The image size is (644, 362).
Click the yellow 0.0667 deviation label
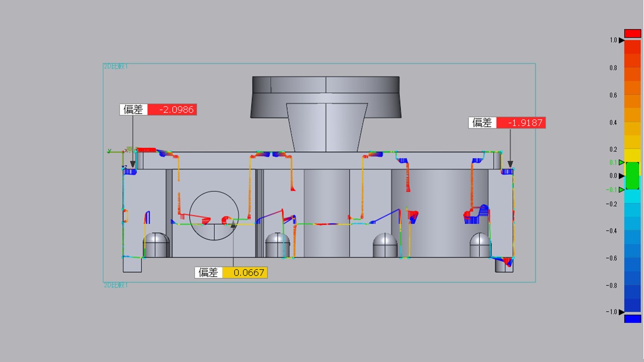231,273
